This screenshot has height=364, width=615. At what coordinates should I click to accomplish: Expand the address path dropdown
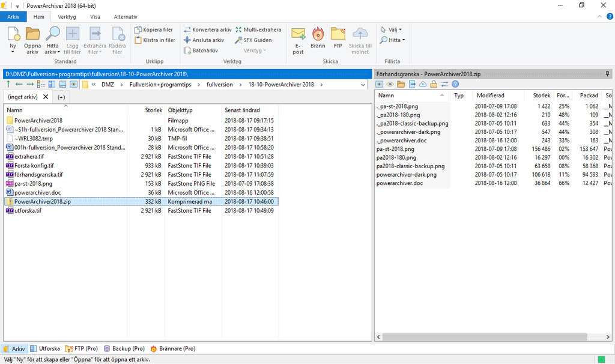click(363, 85)
